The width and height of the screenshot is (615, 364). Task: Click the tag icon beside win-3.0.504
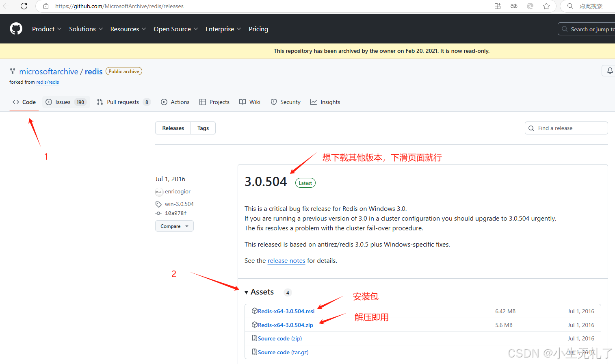tap(158, 204)
